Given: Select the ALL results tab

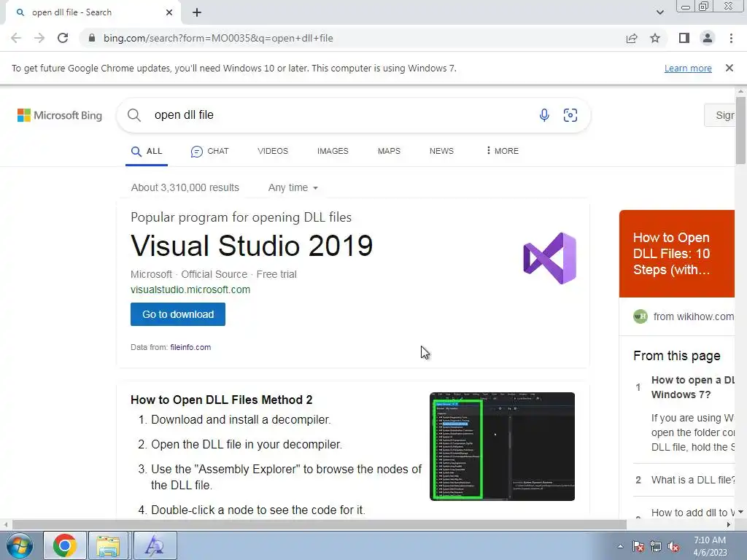Looking at the screenshot, I should tap(147, 152).
